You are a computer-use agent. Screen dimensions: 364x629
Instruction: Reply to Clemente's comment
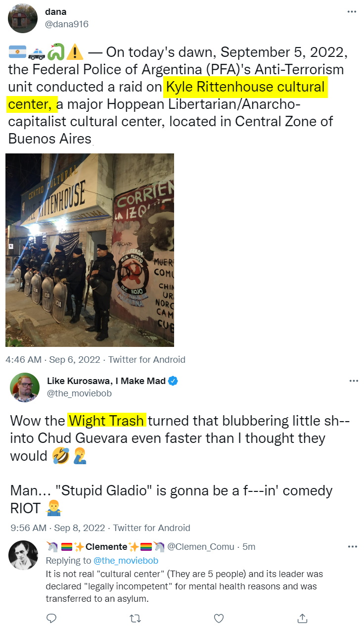(x=51, y=618)
